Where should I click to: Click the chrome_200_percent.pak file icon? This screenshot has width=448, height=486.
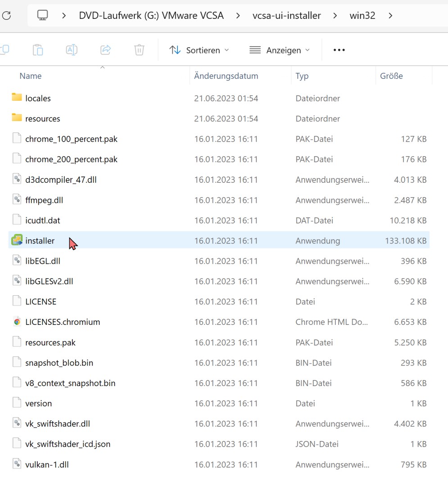coord(17,159)
